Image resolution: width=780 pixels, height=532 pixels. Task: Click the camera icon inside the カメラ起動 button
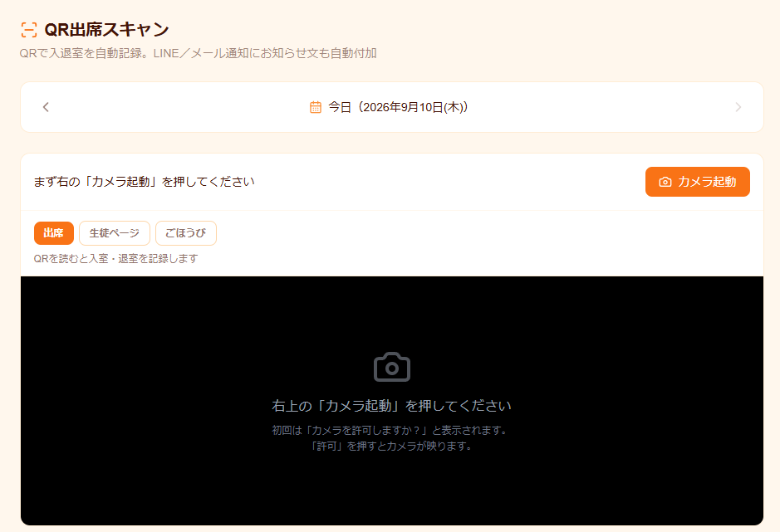tap(665, 182)
